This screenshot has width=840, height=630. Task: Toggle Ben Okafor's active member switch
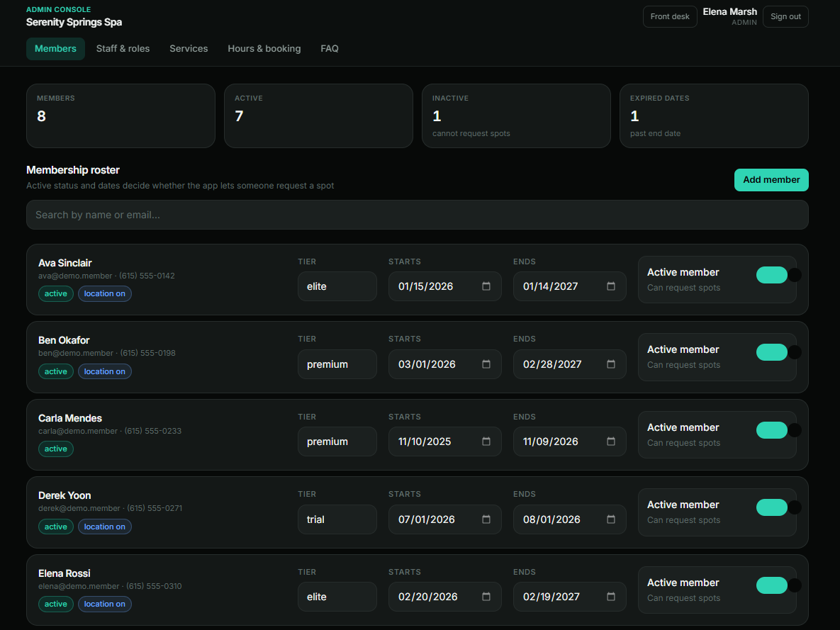click(x=772, y=352)
